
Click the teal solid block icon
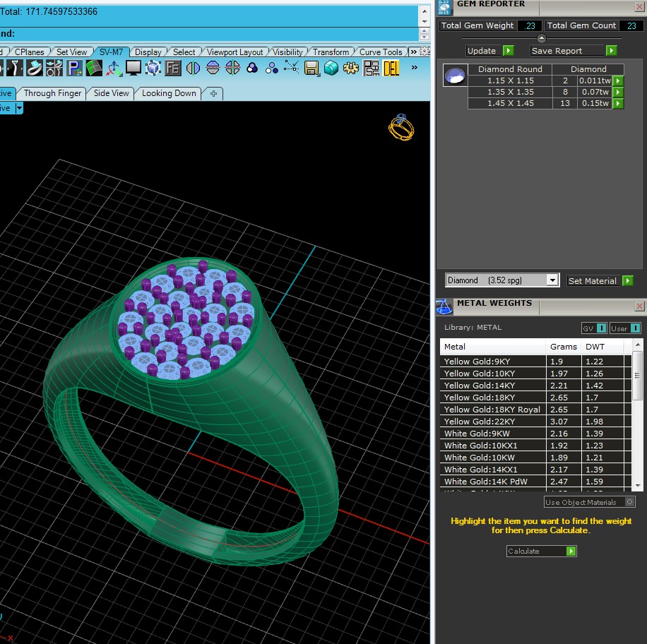(331, 68)
